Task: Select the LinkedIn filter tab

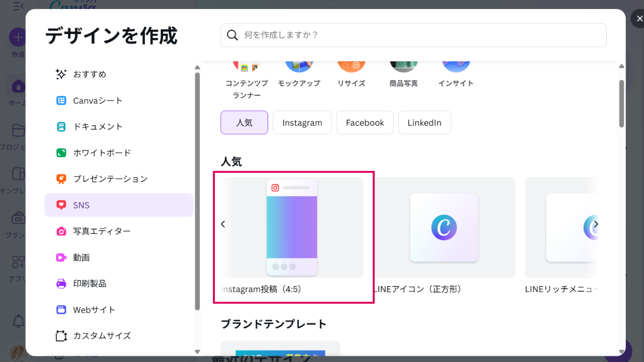Action: click(x=424, y=123)
